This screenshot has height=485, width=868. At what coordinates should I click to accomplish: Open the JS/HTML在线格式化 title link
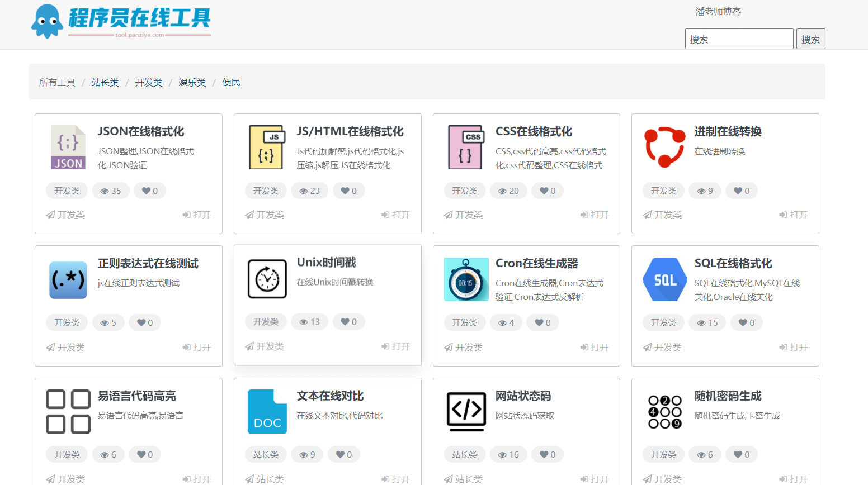tap(350, 131)
